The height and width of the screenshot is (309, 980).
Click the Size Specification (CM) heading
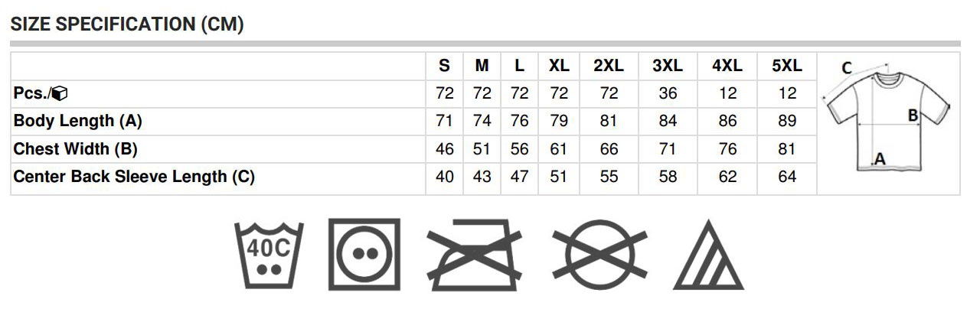tap(127, 24)
